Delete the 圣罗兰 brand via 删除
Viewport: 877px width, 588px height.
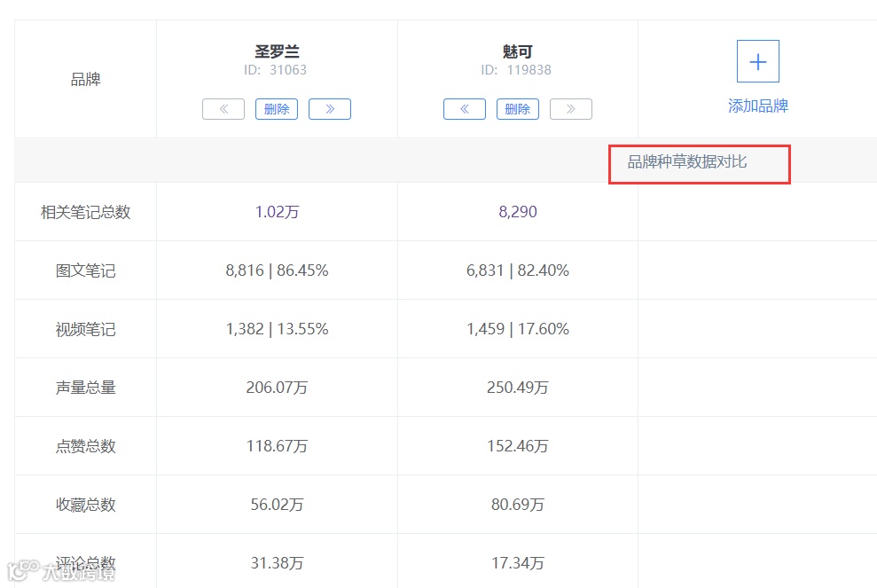[x=277, y=109]
